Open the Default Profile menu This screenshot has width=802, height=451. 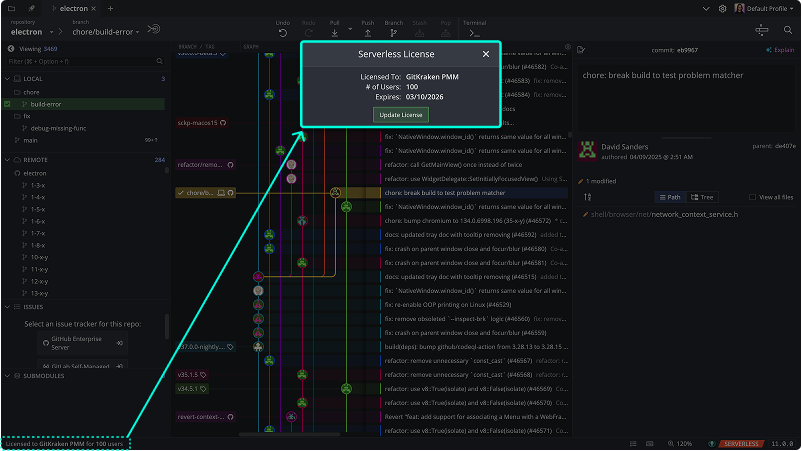(764, 8)
